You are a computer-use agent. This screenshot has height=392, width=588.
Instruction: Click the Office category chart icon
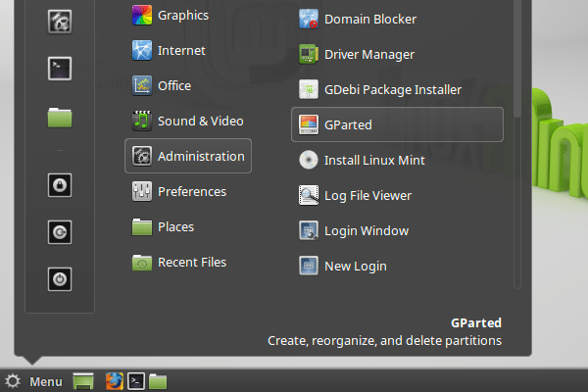coord(142,85)
